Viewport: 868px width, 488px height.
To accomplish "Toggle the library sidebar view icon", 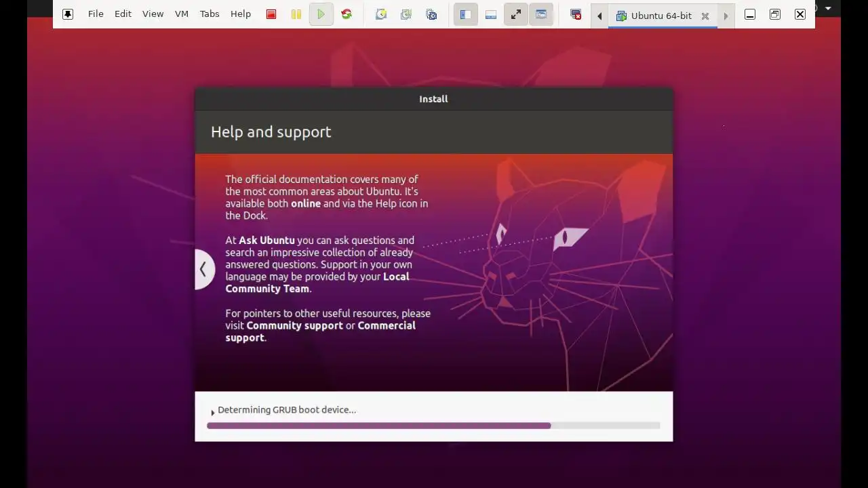I will (466, 14).
